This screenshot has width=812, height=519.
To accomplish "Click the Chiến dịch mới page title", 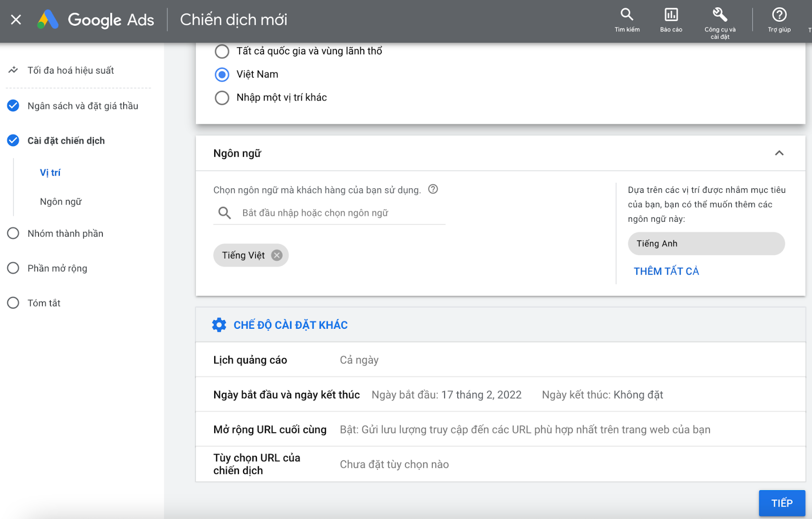I will coord(233,20).
